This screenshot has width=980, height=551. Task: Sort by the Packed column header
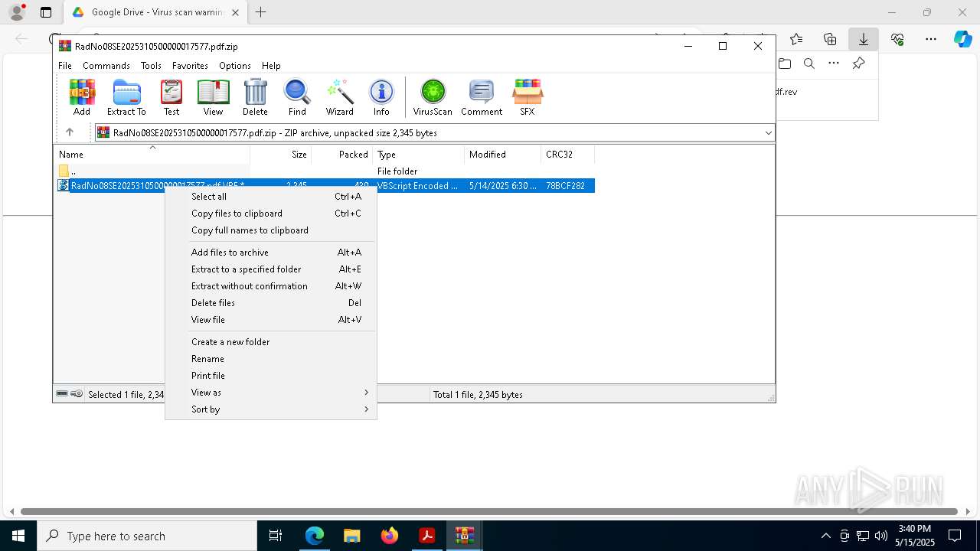click(x=342, y=155)
